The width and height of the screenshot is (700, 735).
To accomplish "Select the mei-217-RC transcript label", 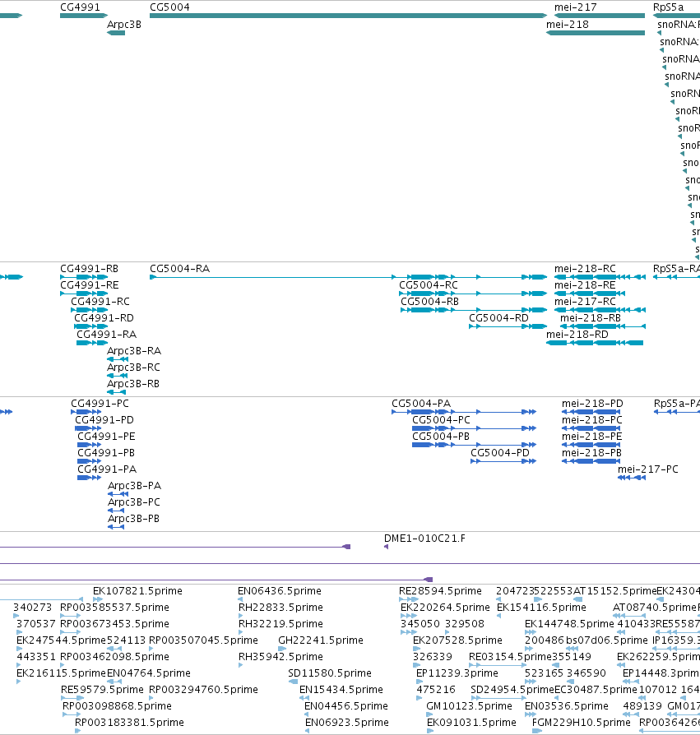I will point(585,302).
